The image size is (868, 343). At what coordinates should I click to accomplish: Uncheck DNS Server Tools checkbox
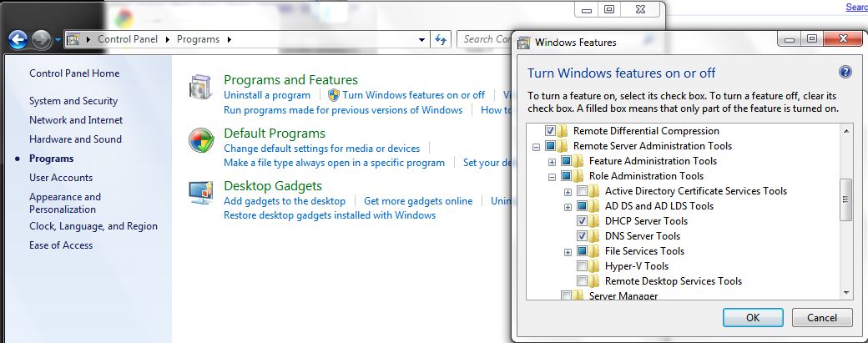coord(582,235)
